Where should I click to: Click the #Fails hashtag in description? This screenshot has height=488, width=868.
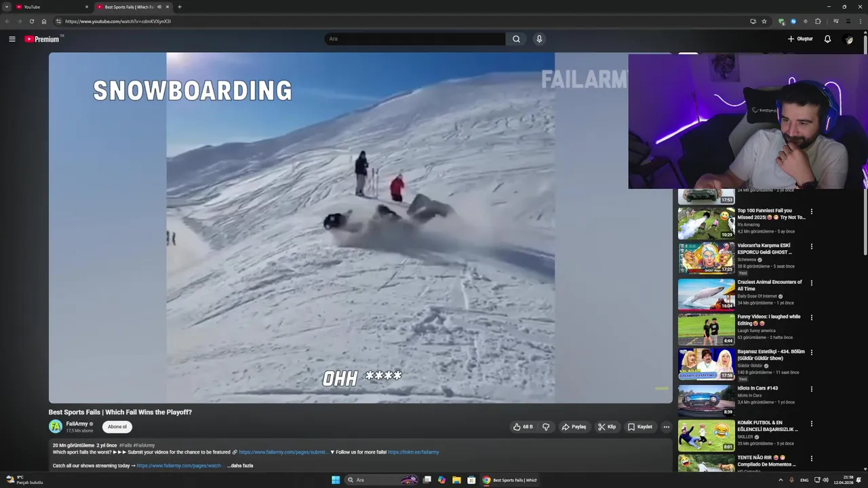coord(125,445)
